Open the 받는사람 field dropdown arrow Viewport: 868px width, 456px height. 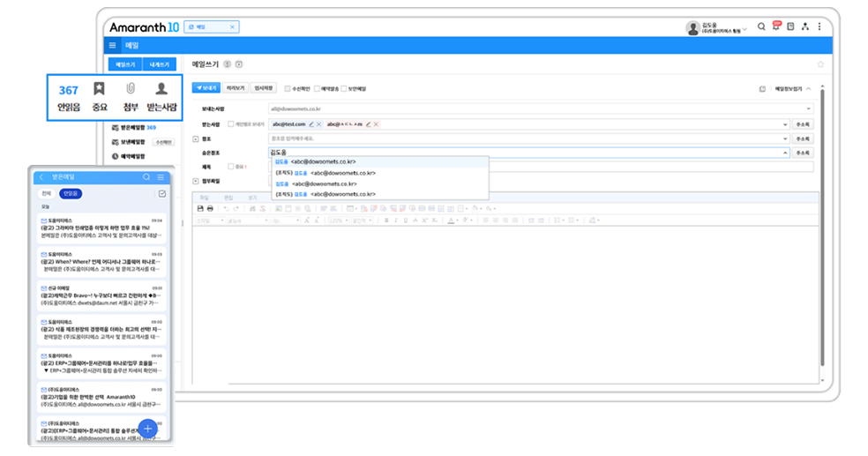click(x=785, y=124)
